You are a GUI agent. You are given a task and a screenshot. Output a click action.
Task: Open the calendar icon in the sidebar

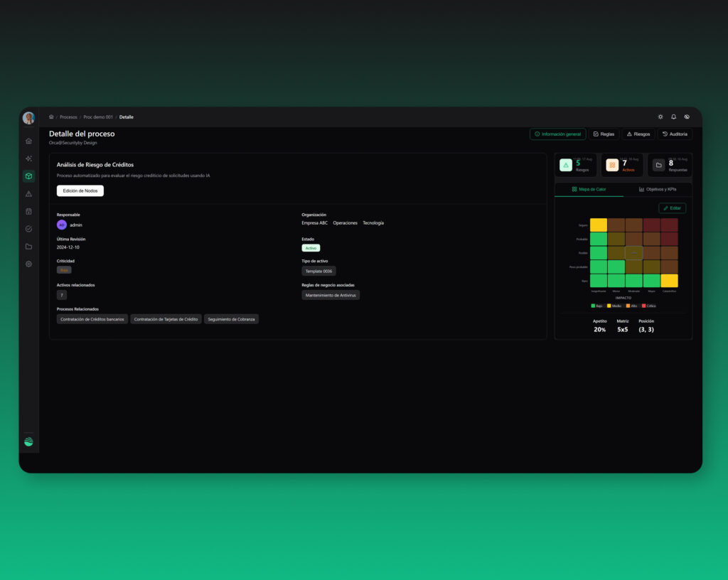point(28,212)
